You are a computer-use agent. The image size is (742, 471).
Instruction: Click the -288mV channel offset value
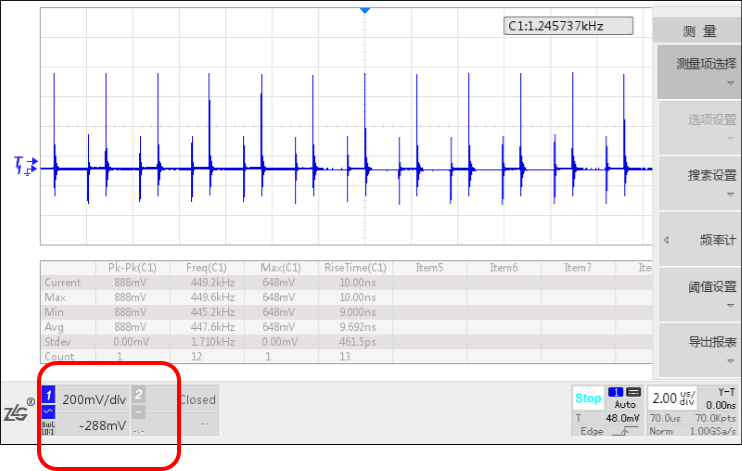pos(103,425)
